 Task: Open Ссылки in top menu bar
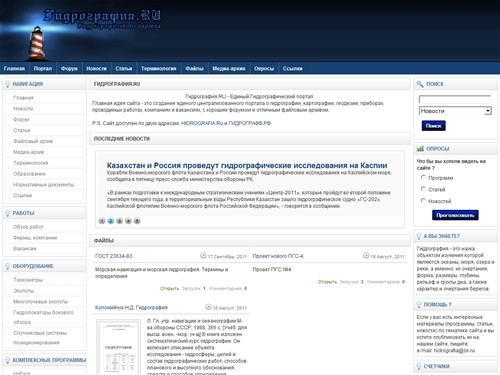pyautogui.click(x=292, y=69)
